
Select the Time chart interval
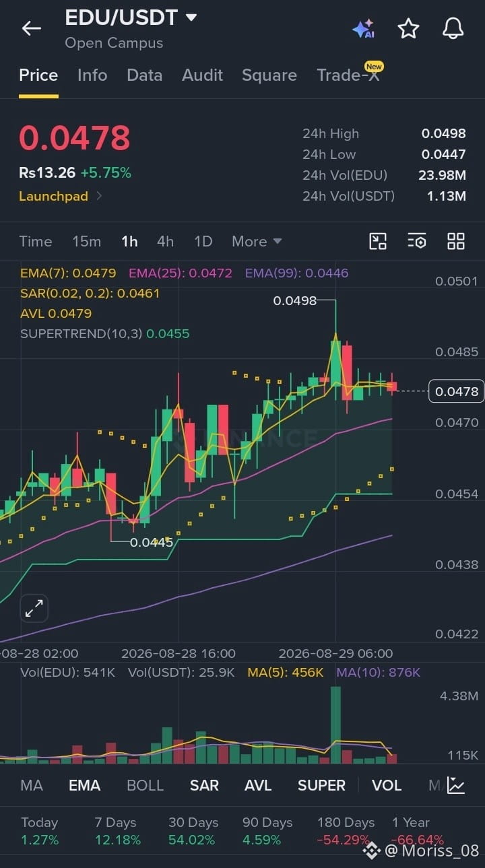pyautogui.click(x=35, y=241)
